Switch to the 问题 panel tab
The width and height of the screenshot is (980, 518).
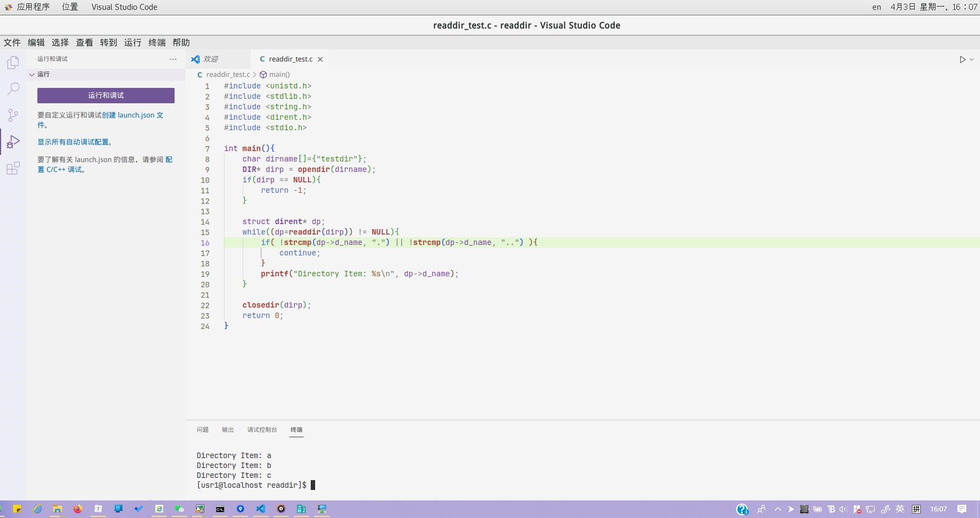[203, 430]
